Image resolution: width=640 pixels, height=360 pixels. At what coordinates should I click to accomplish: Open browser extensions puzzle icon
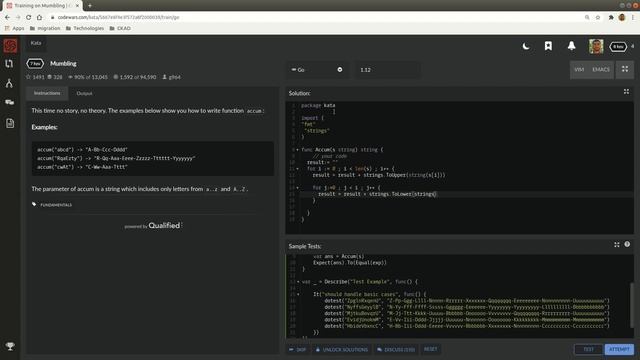pyautogui.click(x=611, y=17)
